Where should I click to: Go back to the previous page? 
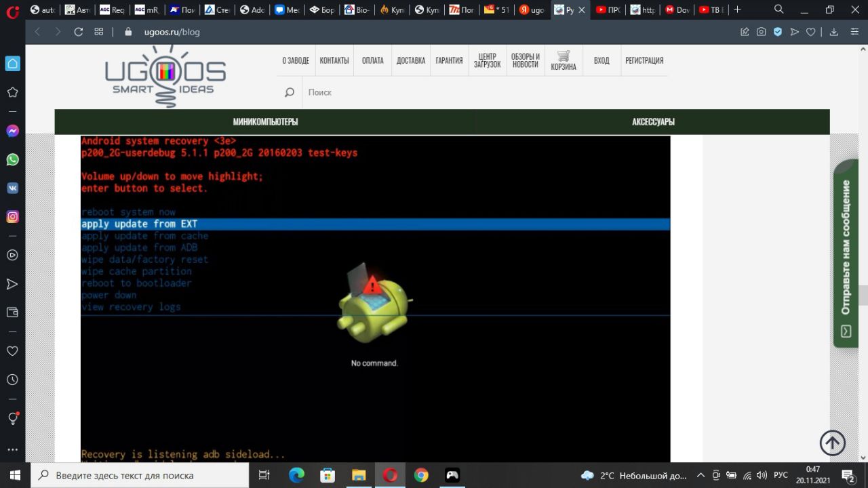[x=38, y=32]
